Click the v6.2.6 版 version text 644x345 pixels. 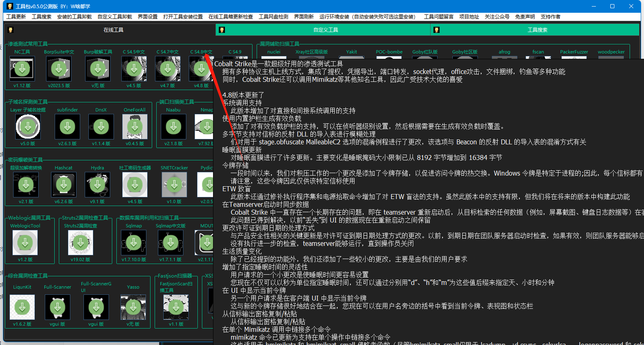pos(64,202)
